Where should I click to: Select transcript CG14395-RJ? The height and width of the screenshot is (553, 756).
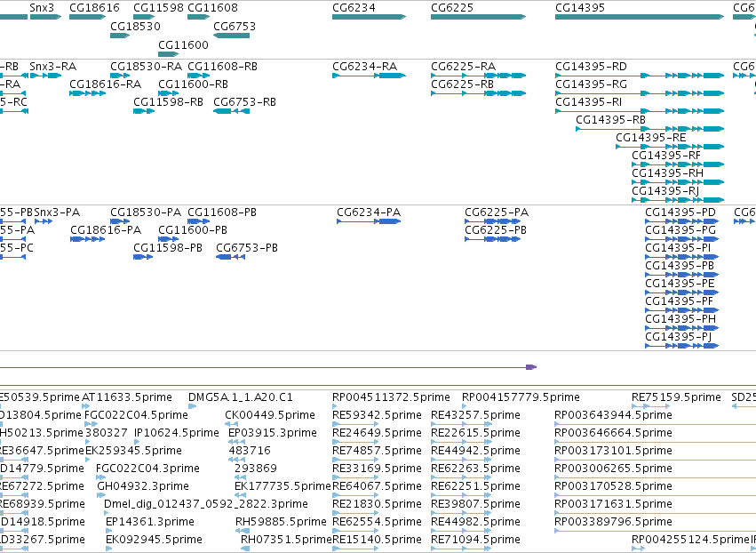point(665,191)
